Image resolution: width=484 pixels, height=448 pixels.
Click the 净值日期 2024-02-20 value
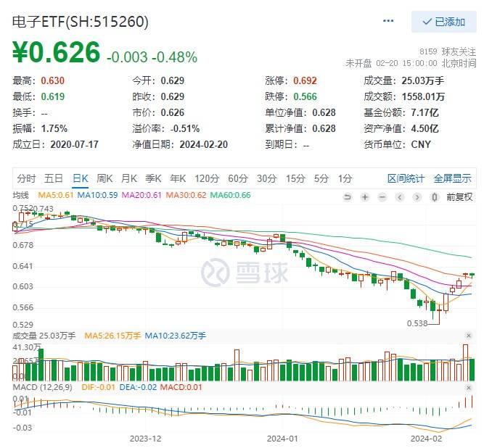pos(204,144)
